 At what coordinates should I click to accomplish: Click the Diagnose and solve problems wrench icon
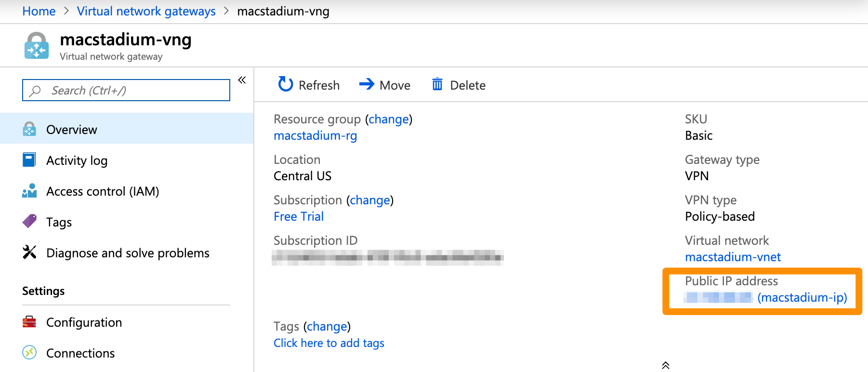click(29, 252)
